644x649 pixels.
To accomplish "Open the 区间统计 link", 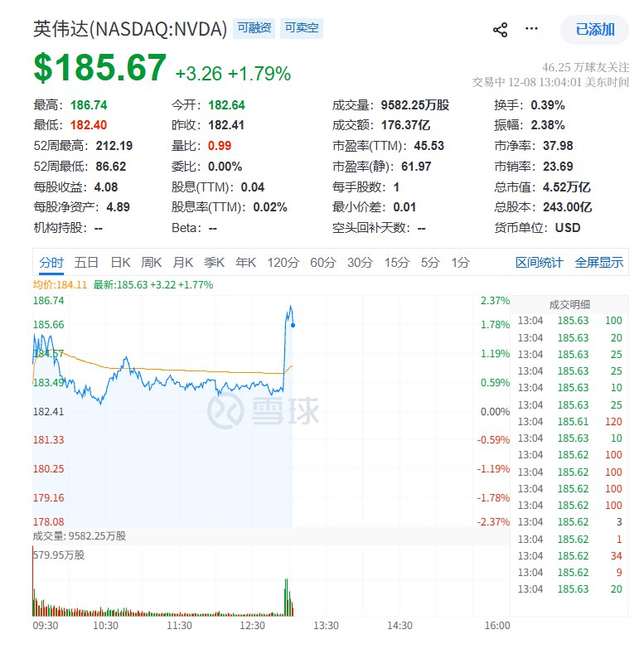I will [539, 263].
